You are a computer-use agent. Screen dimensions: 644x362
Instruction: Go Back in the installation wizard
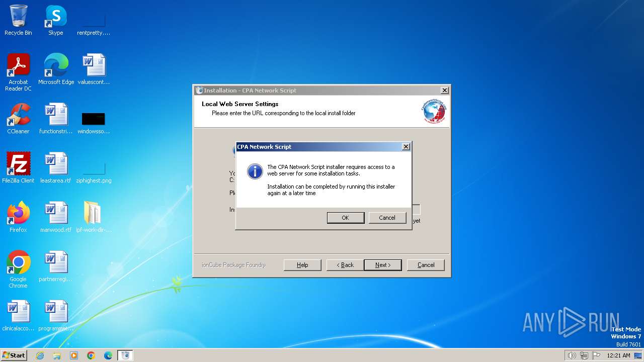pos(345,265)
